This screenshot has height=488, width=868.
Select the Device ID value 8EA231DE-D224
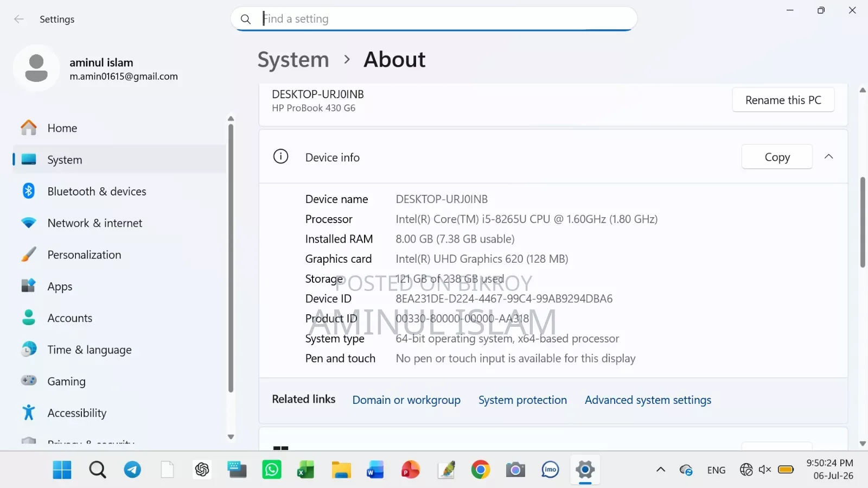point(504,299)
